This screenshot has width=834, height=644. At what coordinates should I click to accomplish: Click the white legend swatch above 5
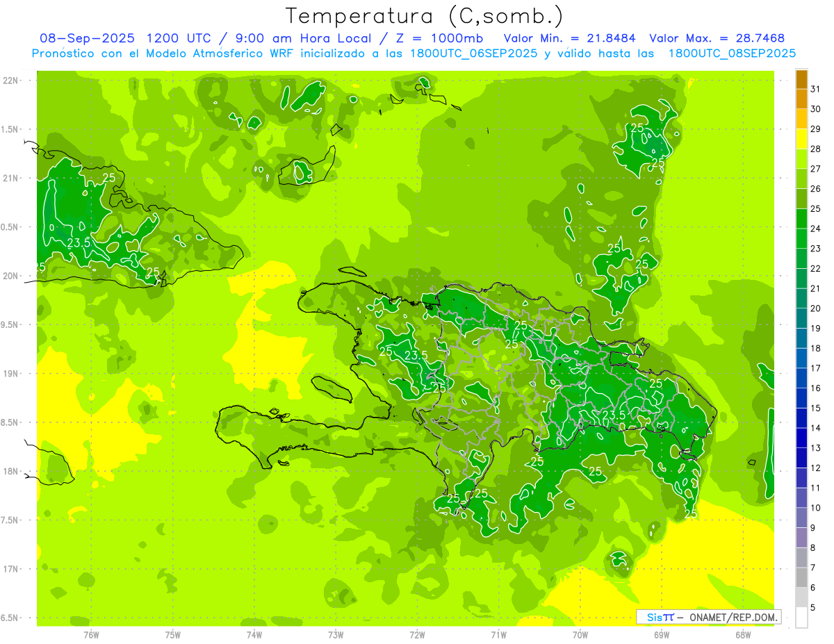801,617
